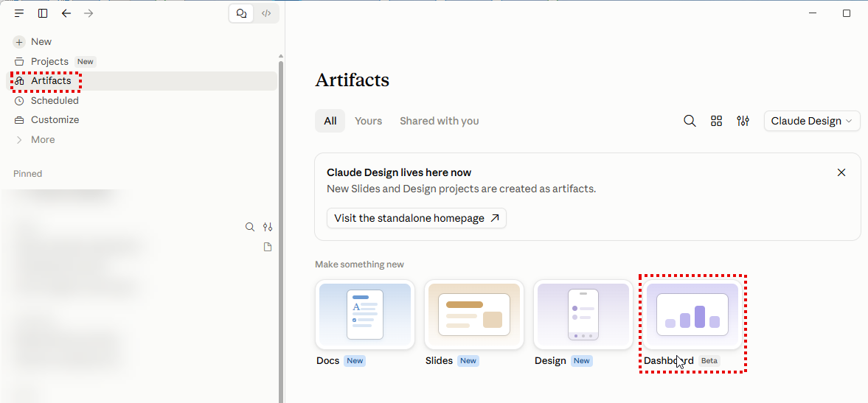
Task: Switch to code mode icon
Action: (266, 13)
